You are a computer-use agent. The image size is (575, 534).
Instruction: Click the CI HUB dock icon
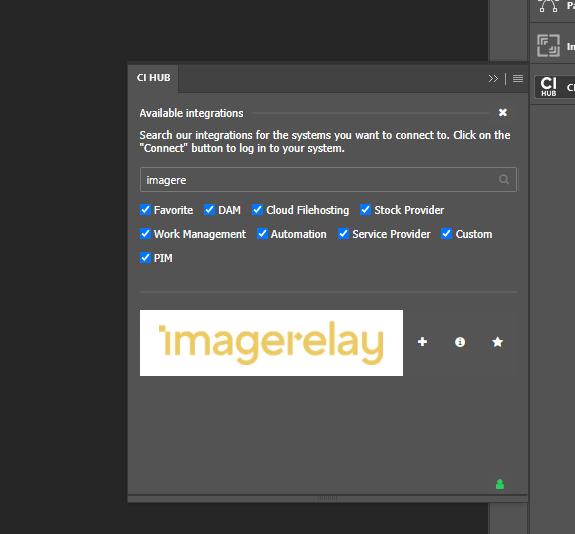(x=548, y=87)
